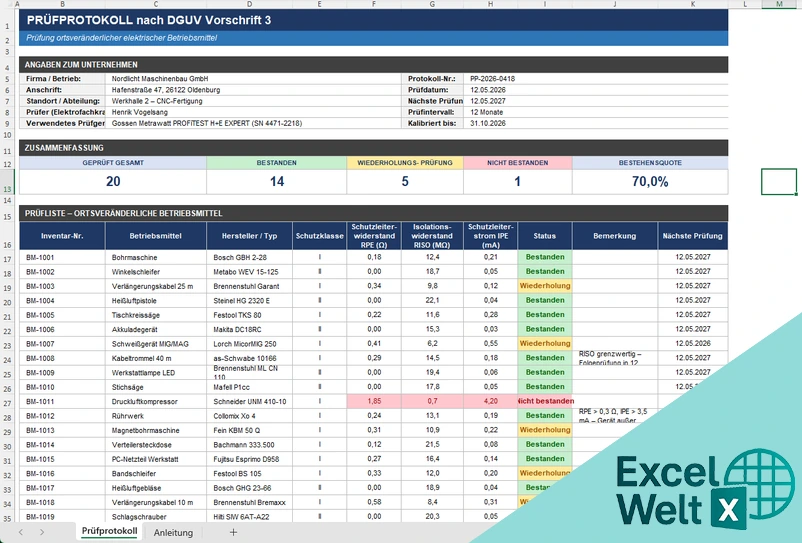
Task: Select Prüfintervall value '12 Monate'
Action: [x=596, y=112]
